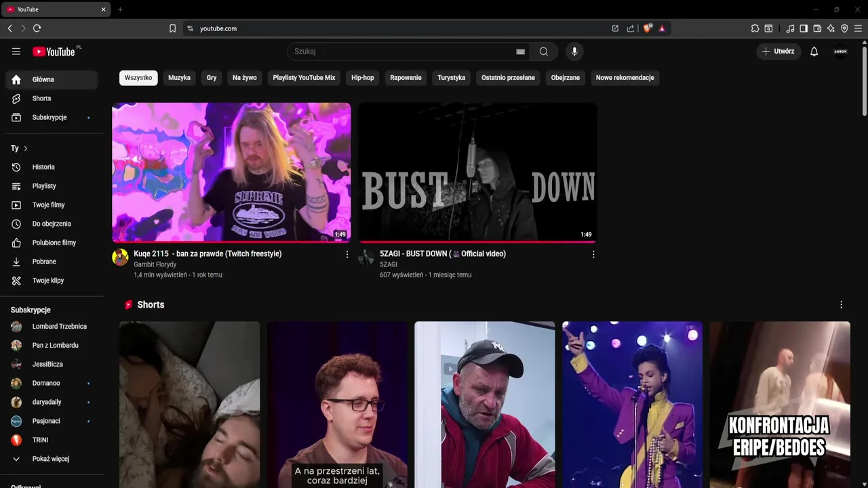Select the Turystyka filter chip
Viewport: 868px width, 488px height.
point(452,78)
